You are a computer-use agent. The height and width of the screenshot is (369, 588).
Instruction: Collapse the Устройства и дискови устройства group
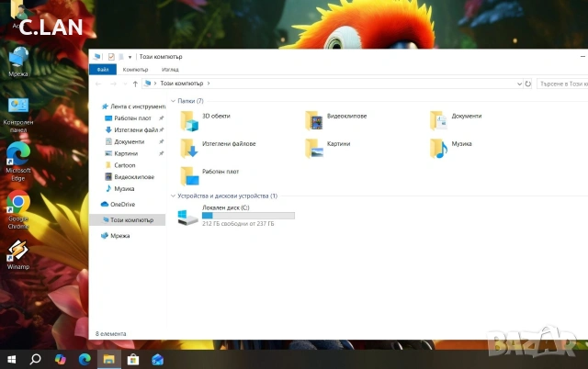173,196
